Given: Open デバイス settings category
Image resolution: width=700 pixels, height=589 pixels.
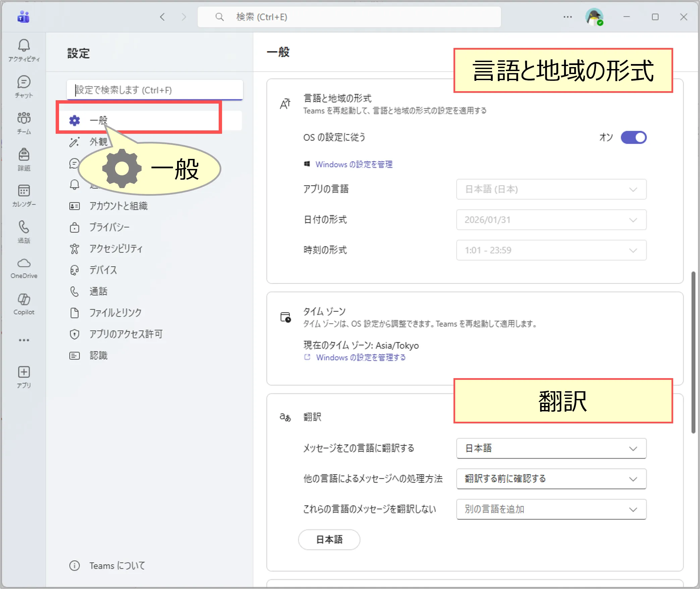Looking at the screenshot, I should [103, 270].
